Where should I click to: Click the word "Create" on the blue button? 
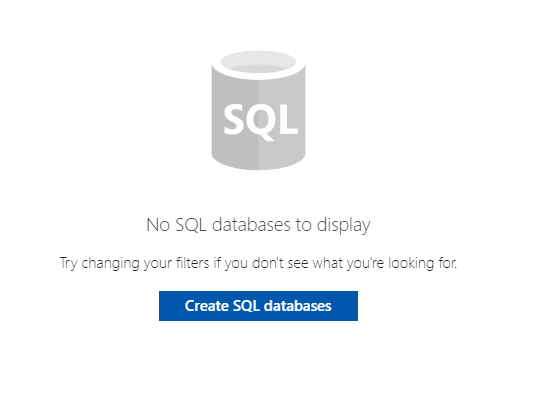pyautogui.click(x=206, y=306)
